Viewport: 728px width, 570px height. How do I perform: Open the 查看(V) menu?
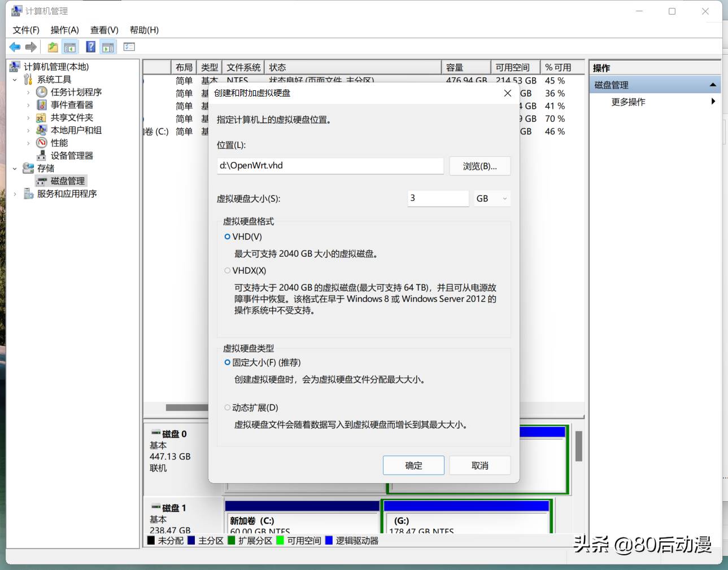click(104, 30)
